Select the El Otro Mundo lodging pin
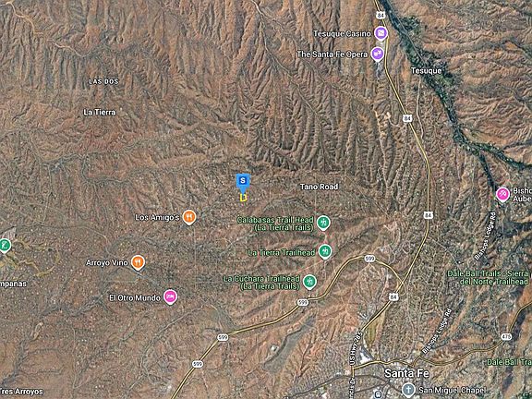Image resolution: width=532 pixels, height=399 pixels. 170,296
